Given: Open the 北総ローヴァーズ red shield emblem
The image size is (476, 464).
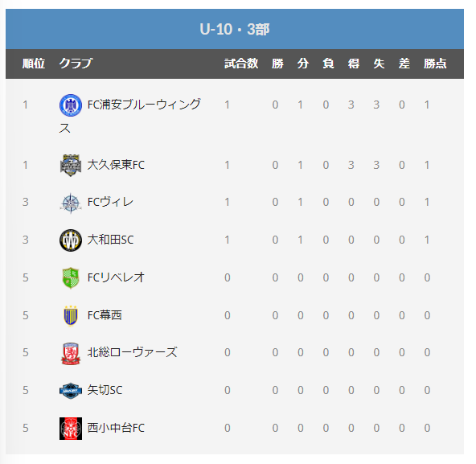Looking at the screenshot, I should click(71, 354).
